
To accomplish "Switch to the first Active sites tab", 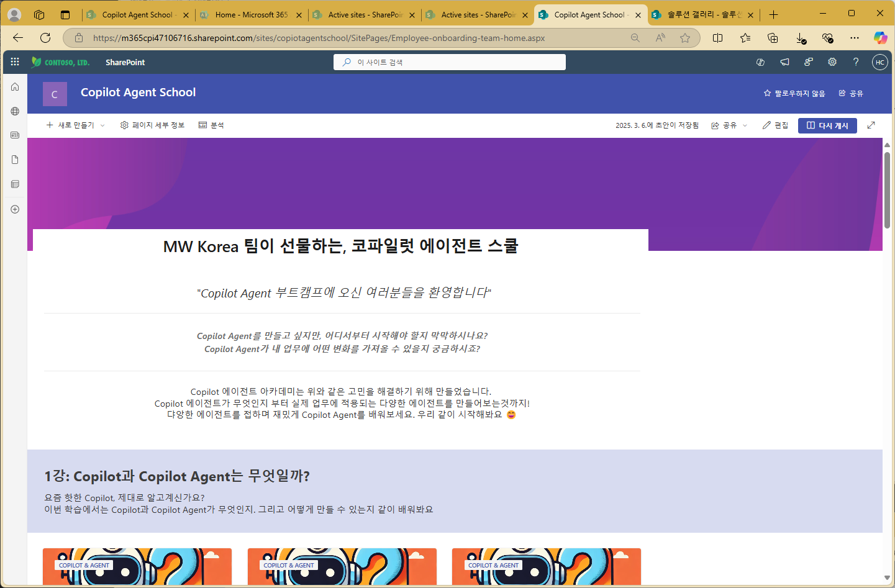I will [364, 15].
